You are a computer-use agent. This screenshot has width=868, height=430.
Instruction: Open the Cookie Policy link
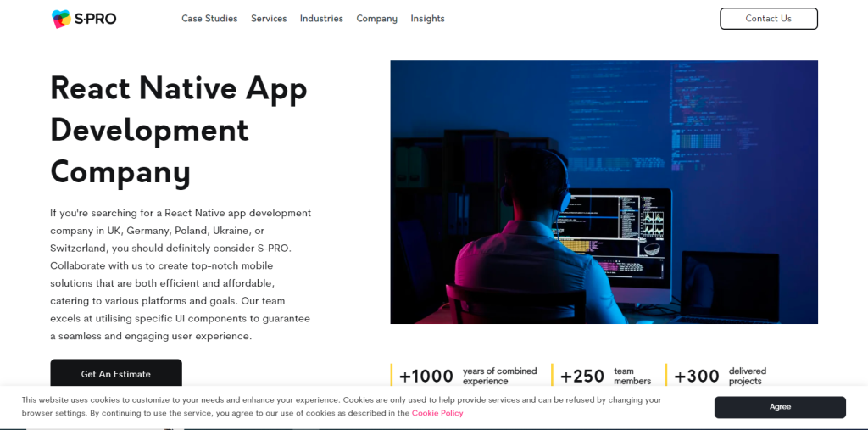pyautogui.click(x=437, y=413)
